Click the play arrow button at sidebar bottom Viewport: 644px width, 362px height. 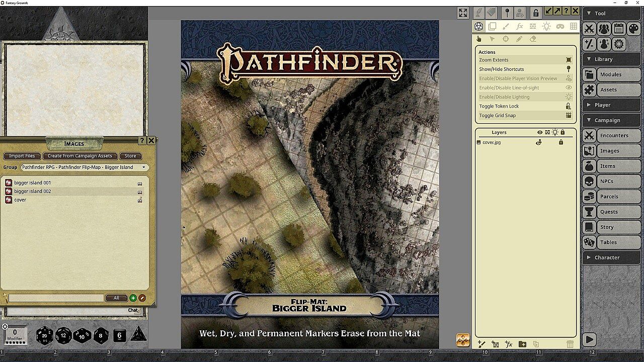[589, 339]
